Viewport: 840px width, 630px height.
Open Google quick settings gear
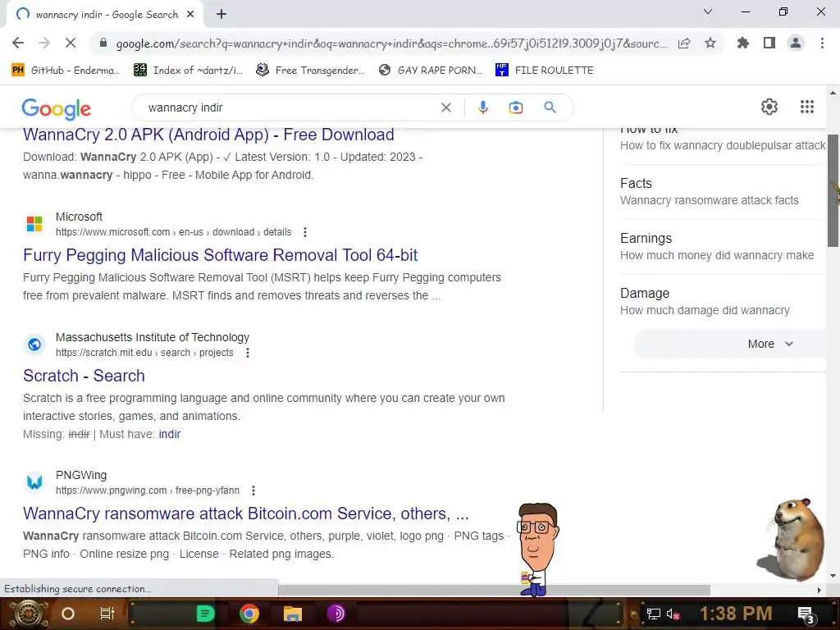(x=769, y=107)
